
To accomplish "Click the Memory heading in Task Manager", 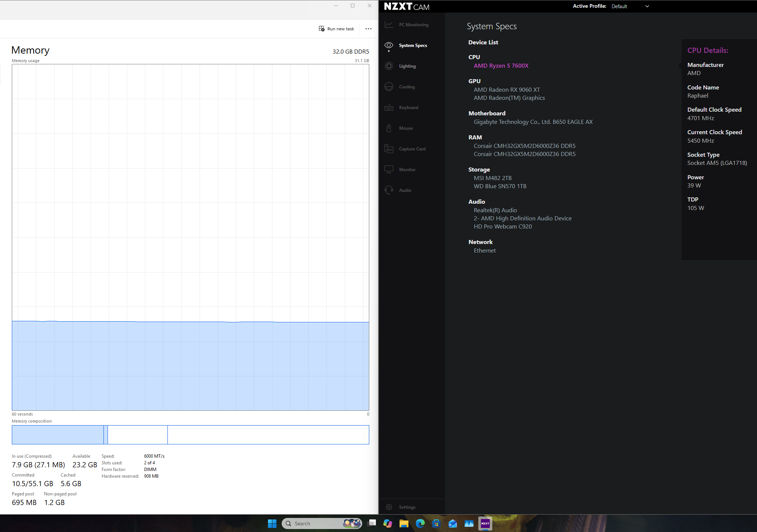I will tap(30, 50).
